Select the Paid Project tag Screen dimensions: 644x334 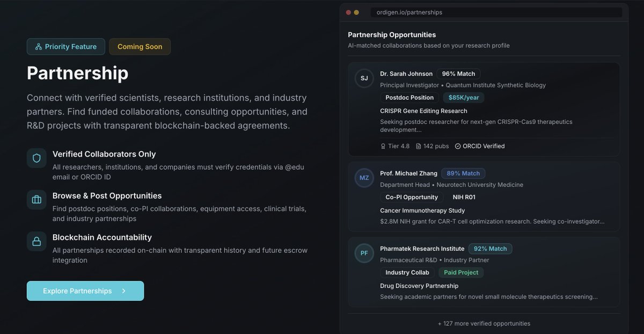point(462,272)
